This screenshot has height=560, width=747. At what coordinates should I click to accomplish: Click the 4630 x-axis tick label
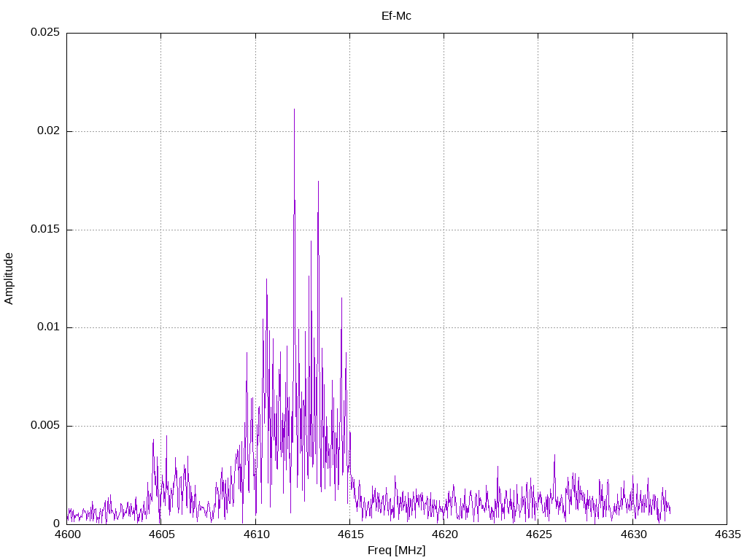632,534
